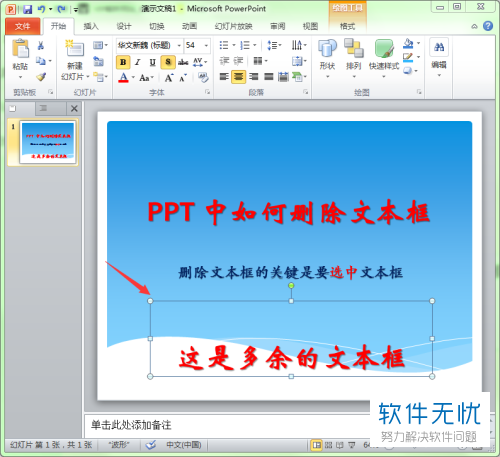Click the Clear Formatting icon
This screenshot has height=457, width=500.
click(x=203, y=78)
